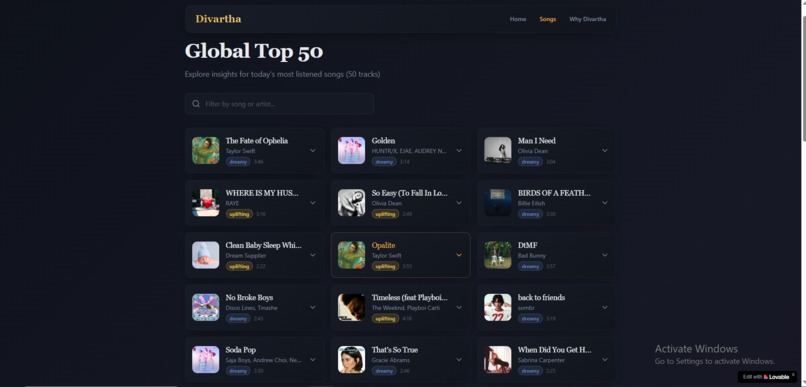Click artist name Gracie Abrams
This screenshot has height=387, width=806.
coord(391,360)
